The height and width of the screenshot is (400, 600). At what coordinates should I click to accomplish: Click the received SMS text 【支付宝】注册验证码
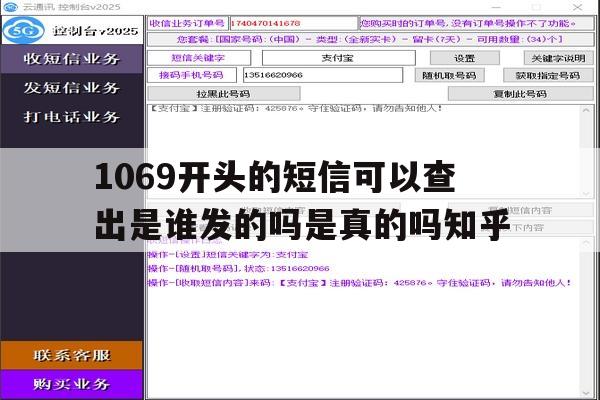[x=296, y=109]
